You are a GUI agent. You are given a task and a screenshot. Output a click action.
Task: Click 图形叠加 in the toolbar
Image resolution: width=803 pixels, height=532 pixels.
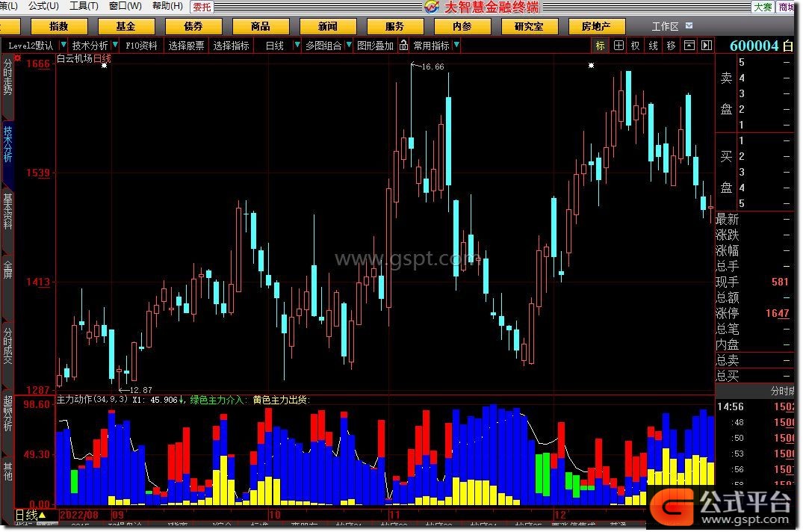coord(376,46)
